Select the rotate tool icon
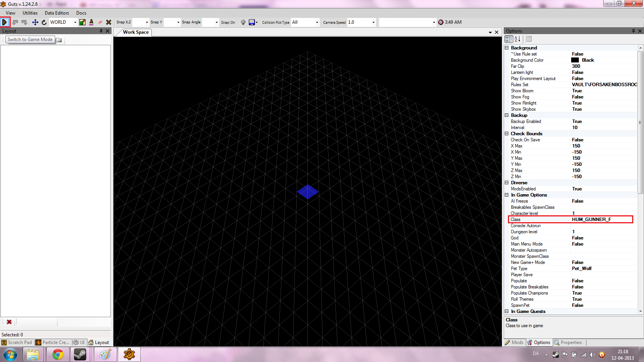644x362 pixels. [x=44, y=22]
